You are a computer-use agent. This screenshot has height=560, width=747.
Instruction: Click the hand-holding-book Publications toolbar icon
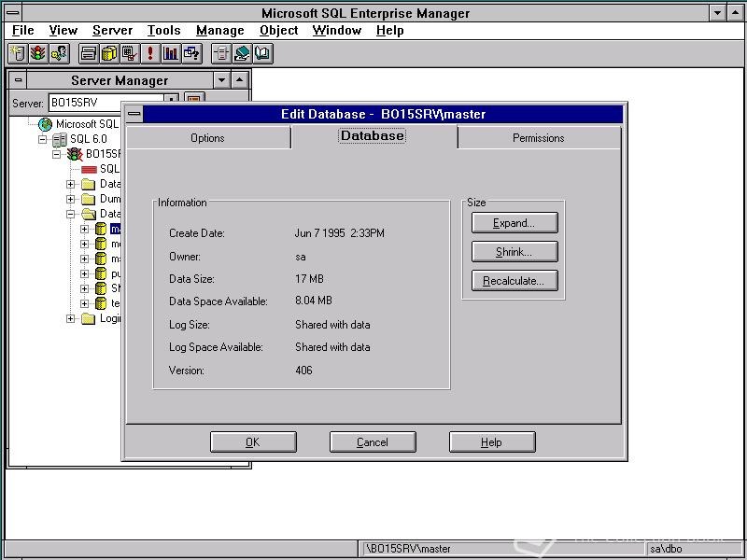242,53
